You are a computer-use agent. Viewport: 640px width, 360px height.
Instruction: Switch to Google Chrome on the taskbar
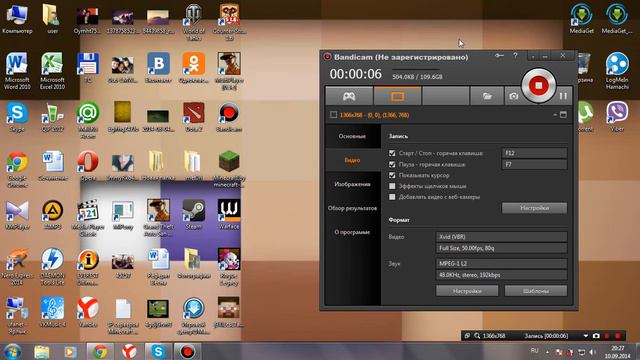tap(100, 351)
